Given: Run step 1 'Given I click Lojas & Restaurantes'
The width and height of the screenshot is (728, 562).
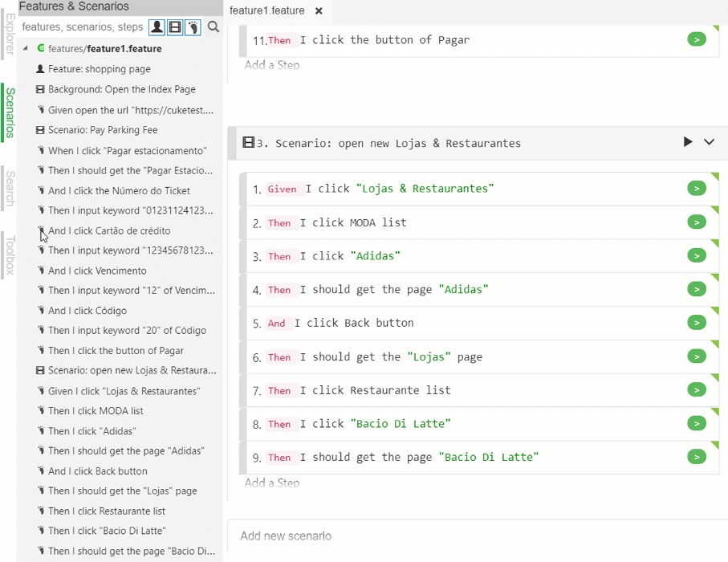Looking at the screenshot, I should click(696, 189).
